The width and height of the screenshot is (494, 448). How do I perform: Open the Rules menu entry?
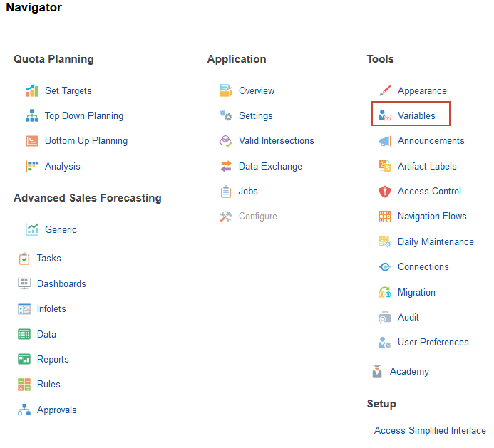tap(48, 384)
